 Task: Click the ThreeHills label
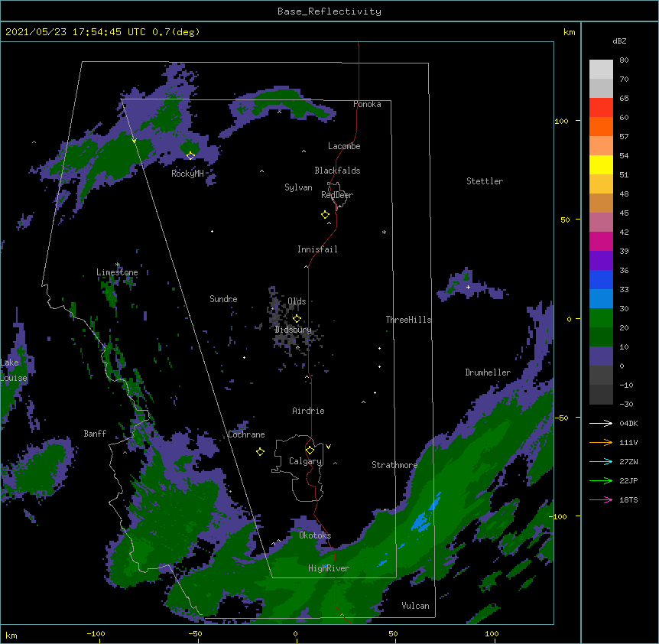pyautogui.click(x=408, y=320)
